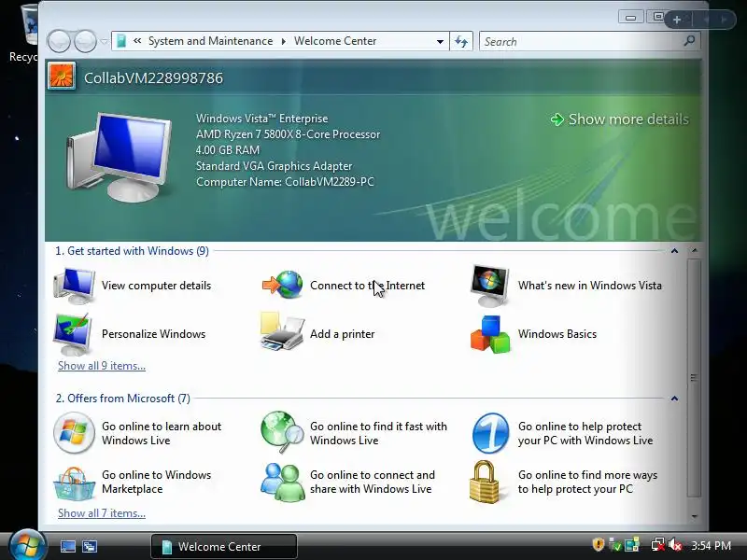Screen dimensions: 747x560
Task: Click the large computer image in welcome banner
Action: [x=120, y=157]
